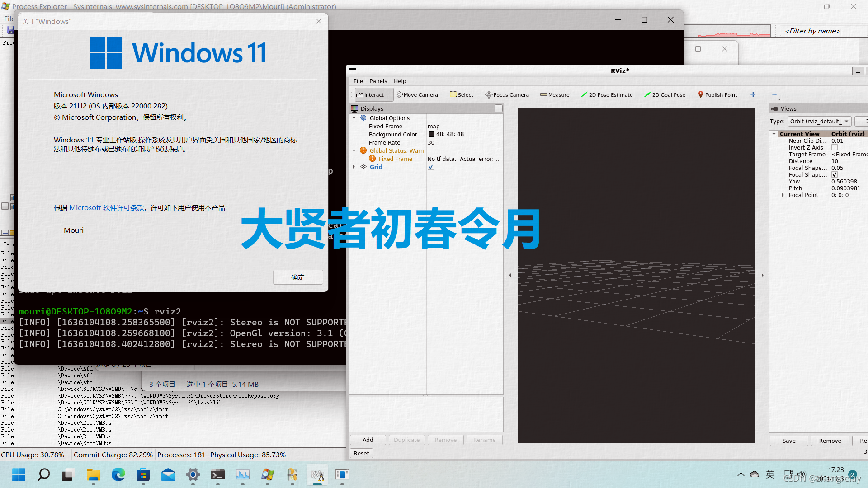868x488 pixels.
Task: Launch Microsoft Edge from the taskbar
Action: (118, 474)
